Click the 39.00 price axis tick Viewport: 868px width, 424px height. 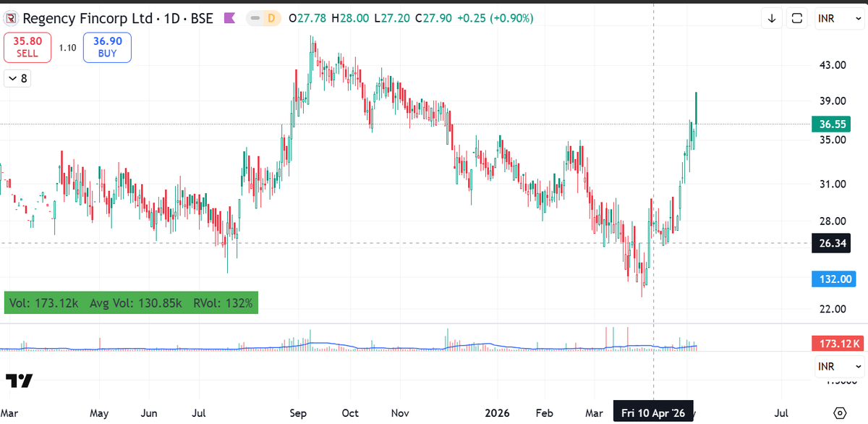831,101
